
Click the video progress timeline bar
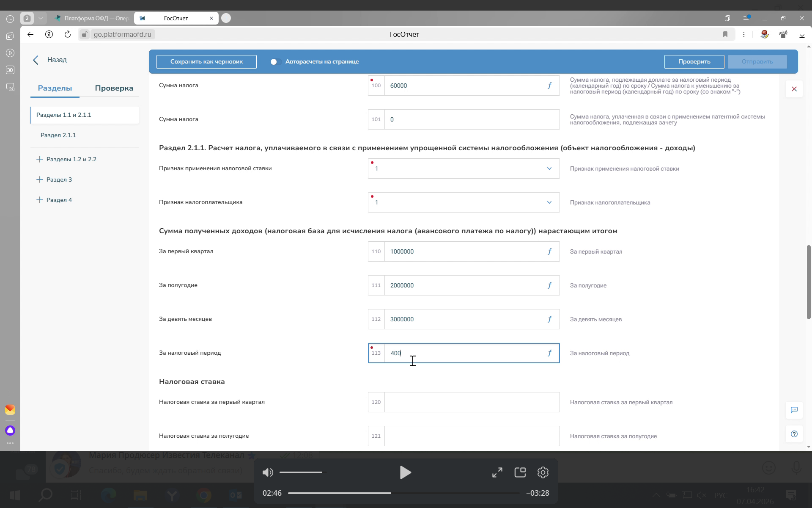(403, 493)
